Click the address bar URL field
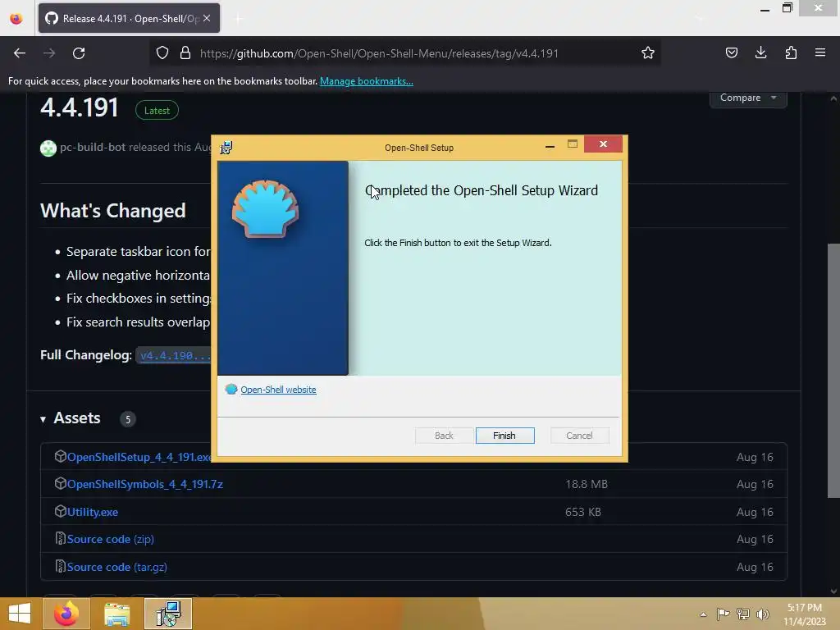 coord(404,53)
